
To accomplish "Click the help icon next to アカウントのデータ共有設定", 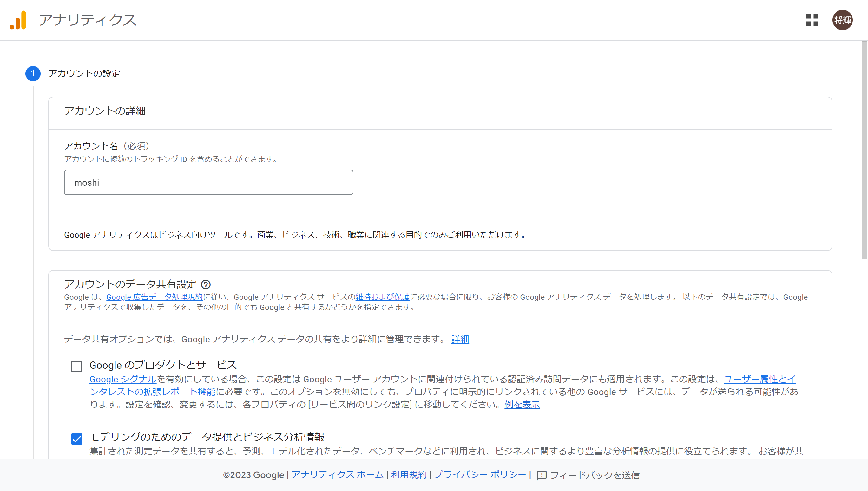I will click(207, 285).
